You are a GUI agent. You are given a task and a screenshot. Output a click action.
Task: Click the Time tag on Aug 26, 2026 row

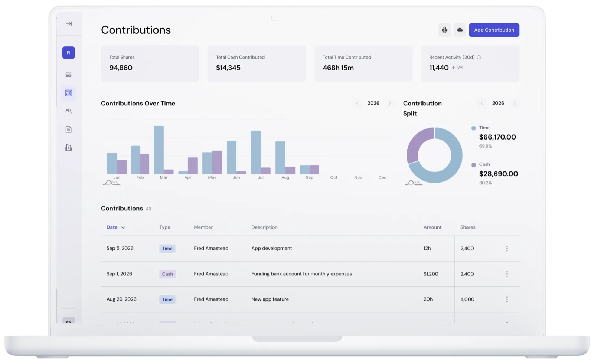tap(167, 299)
